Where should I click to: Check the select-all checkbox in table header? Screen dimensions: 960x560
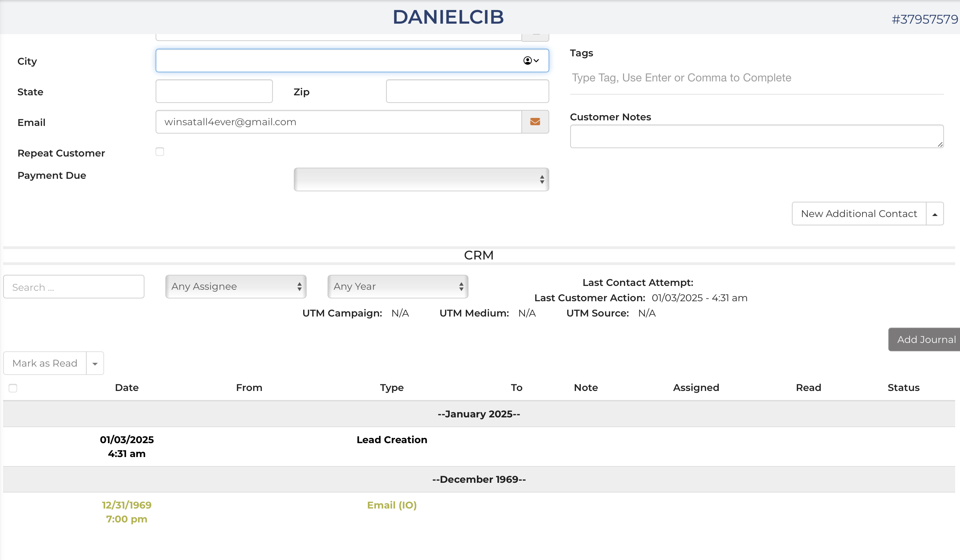pos(13,388)
